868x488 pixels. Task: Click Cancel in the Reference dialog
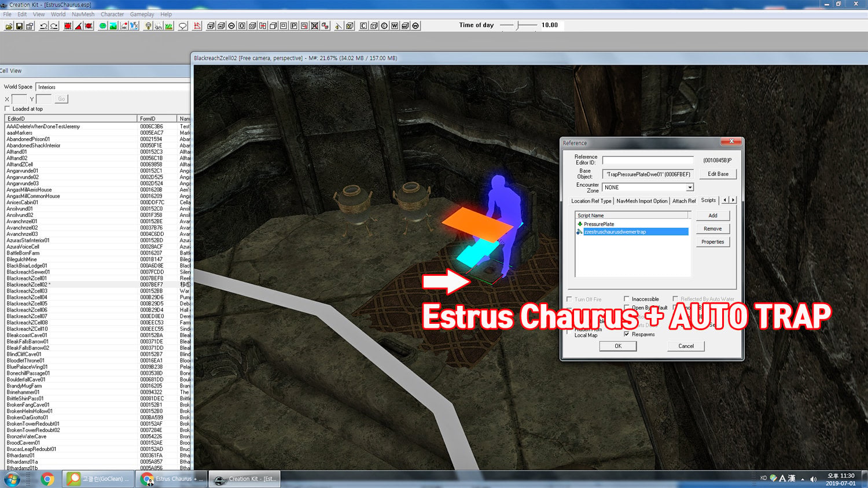686,346
